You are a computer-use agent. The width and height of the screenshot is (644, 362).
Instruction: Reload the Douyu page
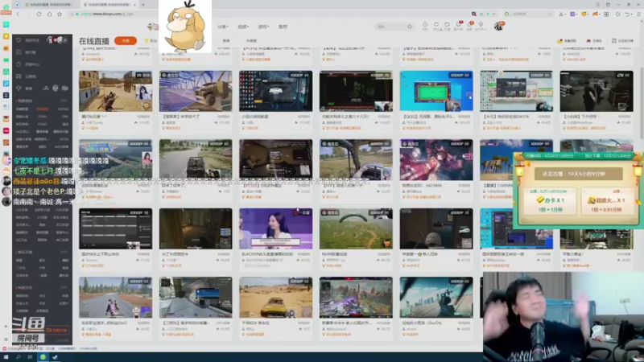point(39,14)
